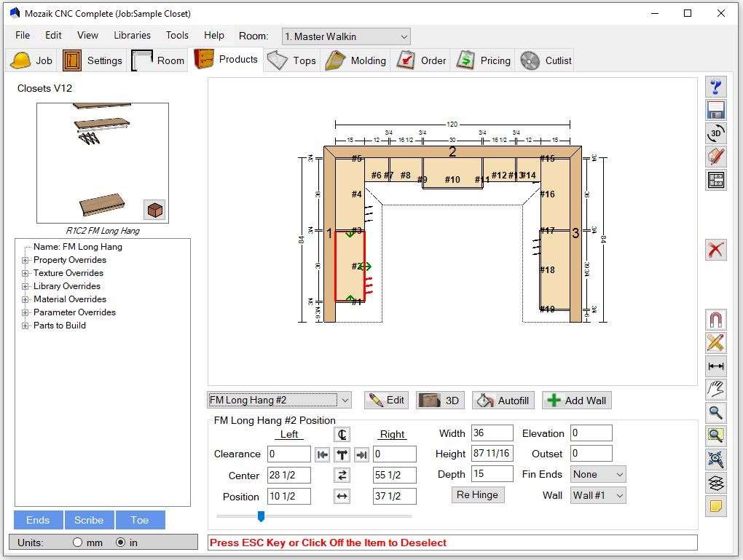Image resolution: width=743 pixels, height=560 pixels.
Task: Click the swap left-right arrows button
Action: pos(342,476)
